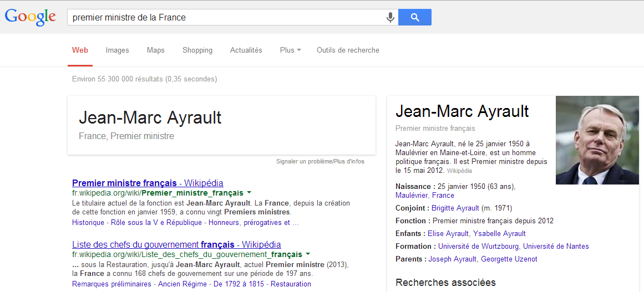Click Jean-Marc Ayrault portrait photo

click(600, 140)
